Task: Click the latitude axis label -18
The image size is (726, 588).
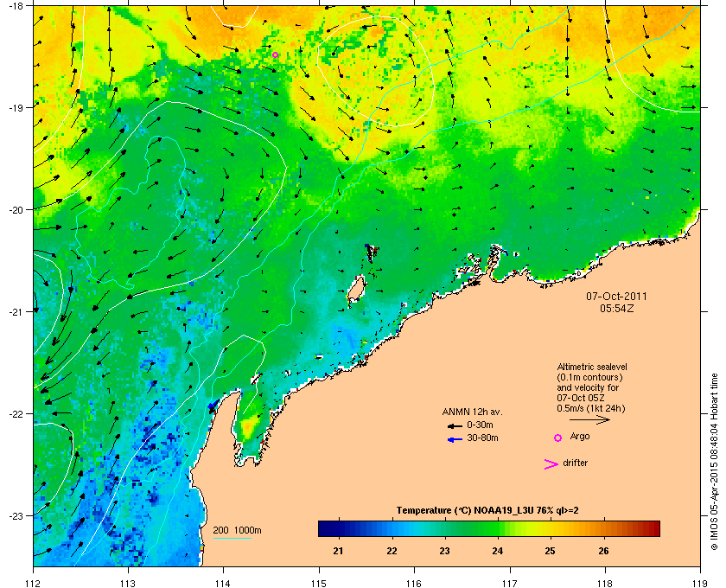Action: [16, 5]
